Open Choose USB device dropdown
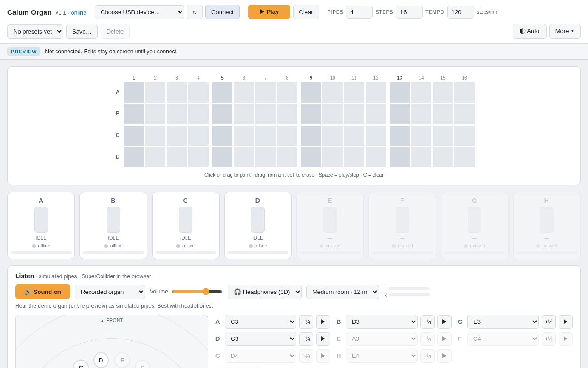The image size is (588, 368). click(139, 12)
